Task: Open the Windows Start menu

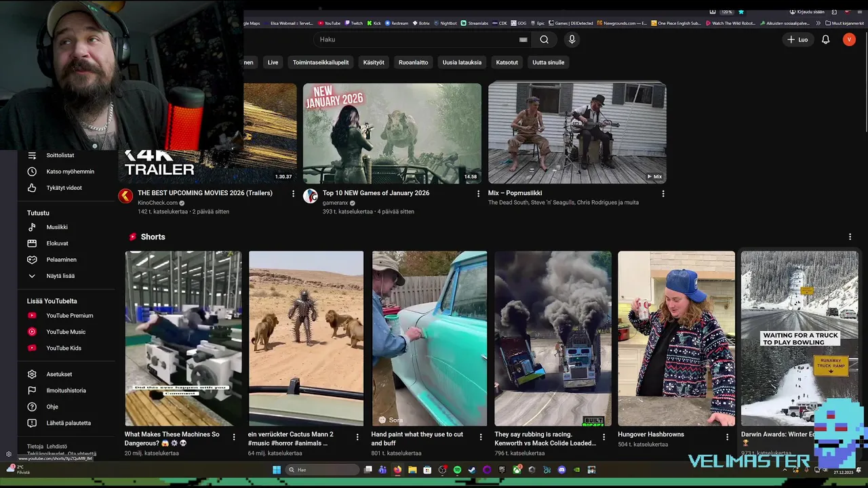Action: [277, 470]
